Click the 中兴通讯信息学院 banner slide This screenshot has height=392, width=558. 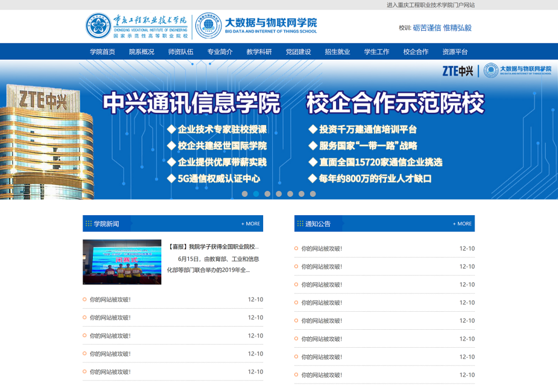coord(279,129)
